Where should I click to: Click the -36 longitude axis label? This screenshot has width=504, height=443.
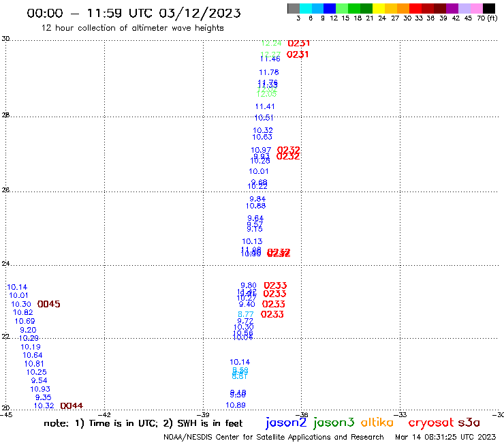pos(302,414)
